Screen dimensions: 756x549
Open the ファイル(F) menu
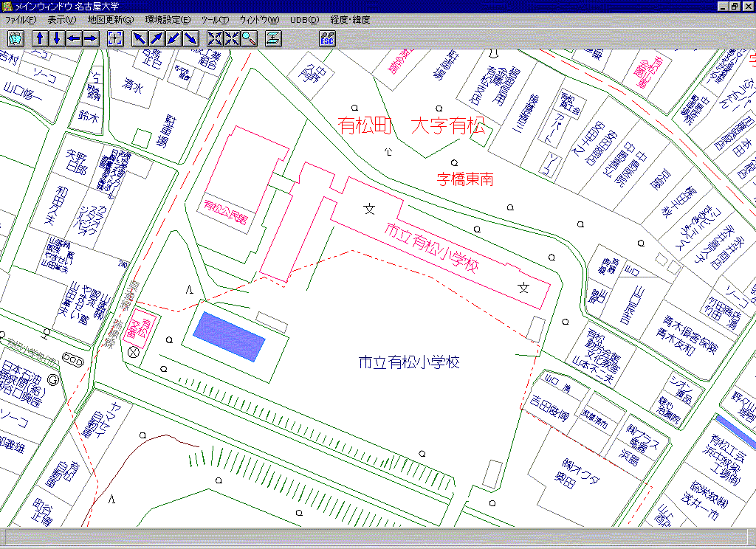pos(21,20)
